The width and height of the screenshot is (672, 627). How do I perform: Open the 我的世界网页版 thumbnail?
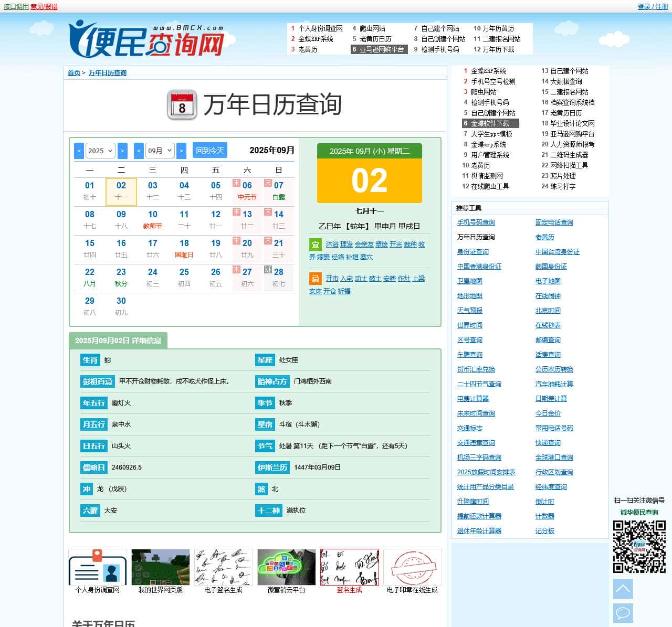pyautogui.click(x=160, y=567)
